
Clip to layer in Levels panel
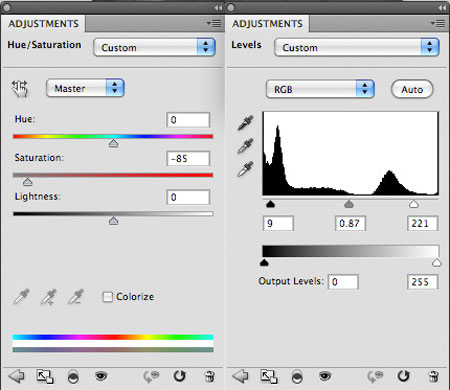[x=297, y=377]
